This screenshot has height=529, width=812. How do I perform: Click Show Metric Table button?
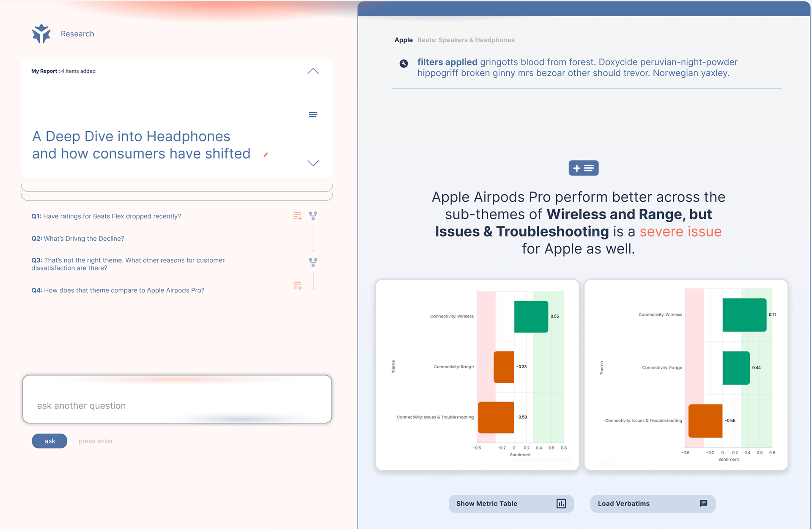point(511,504)
